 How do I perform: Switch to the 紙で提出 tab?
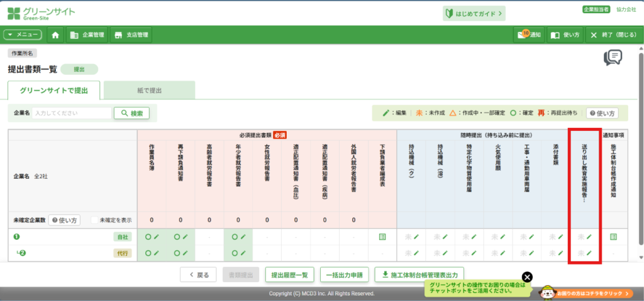coord(149,91)
